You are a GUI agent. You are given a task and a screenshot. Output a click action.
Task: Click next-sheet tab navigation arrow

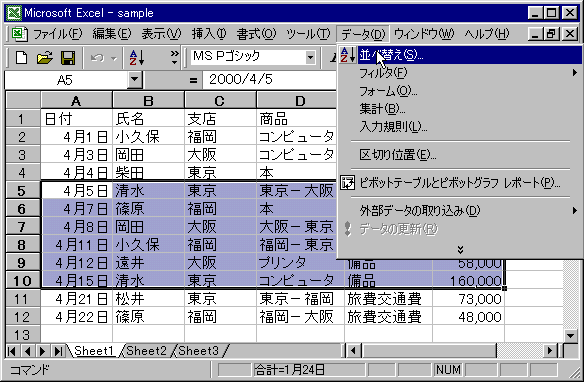click(42, 351)
